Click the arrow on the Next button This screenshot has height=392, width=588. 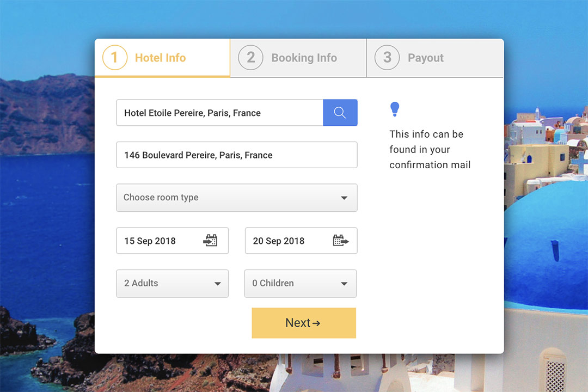[316, 323]
